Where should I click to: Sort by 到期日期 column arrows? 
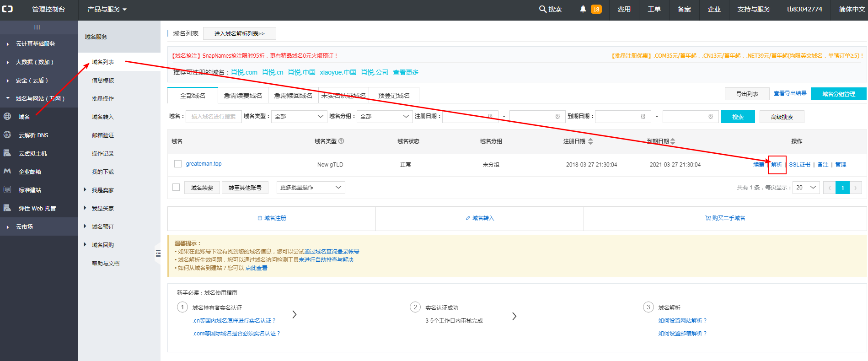coord(673,141)
